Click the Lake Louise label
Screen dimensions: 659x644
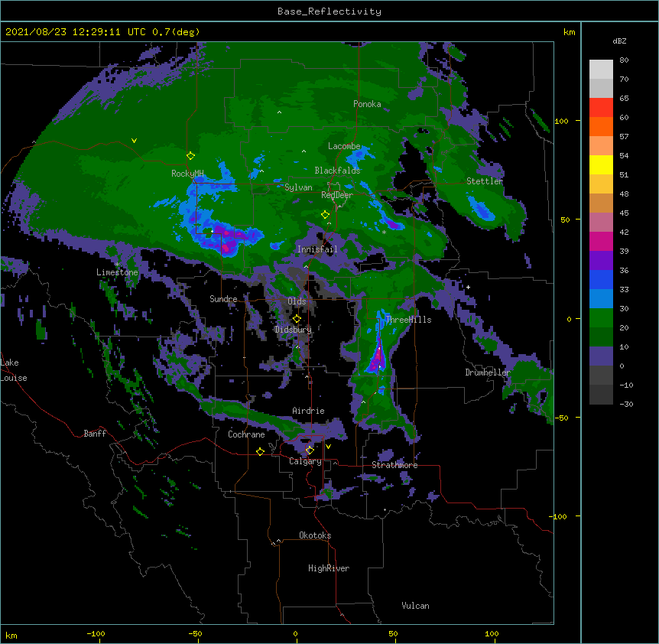coord(14,370)
